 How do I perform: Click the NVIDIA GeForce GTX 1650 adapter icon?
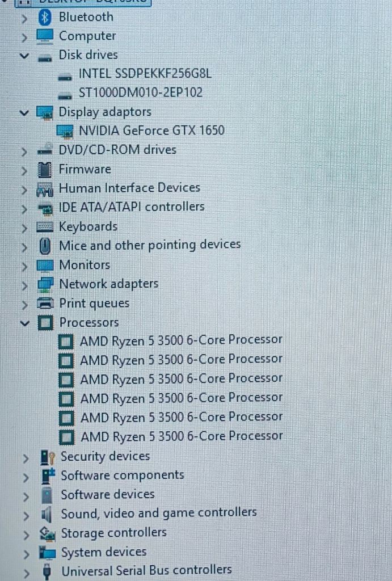coord(65,131)
